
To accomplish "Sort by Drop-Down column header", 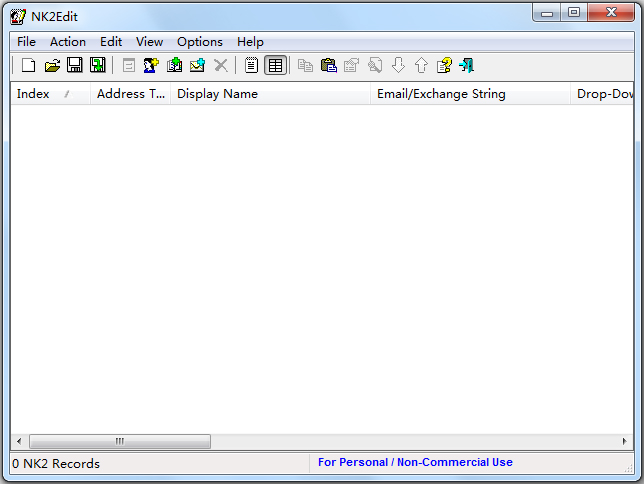I will pos(602,94).
